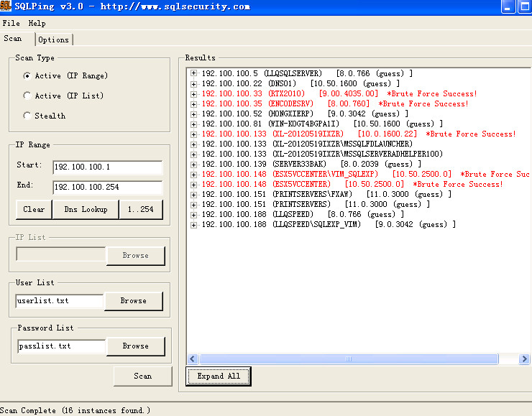Screen dimensions: 532x416
Task: Click the passlist.txt input field
Action: (x=61, y=346)
